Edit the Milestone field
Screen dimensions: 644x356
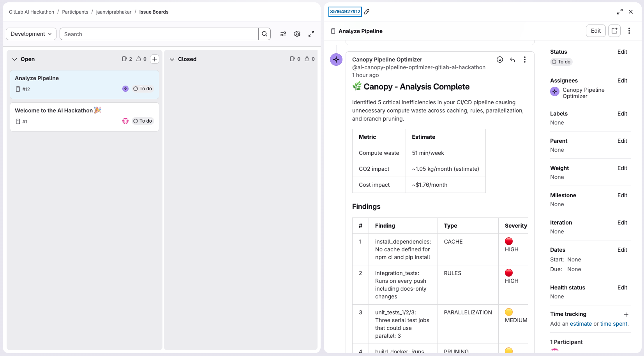click(622, 195)
